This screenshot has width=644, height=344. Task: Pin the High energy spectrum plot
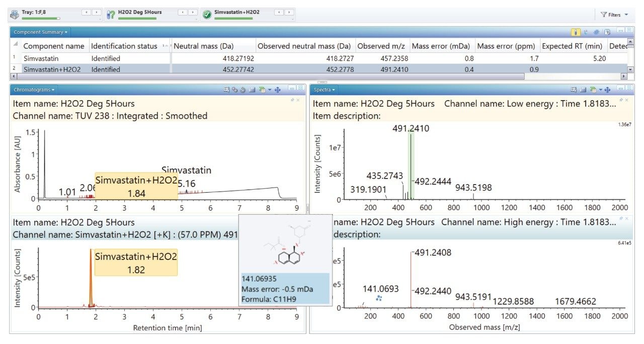pos(621,218)
